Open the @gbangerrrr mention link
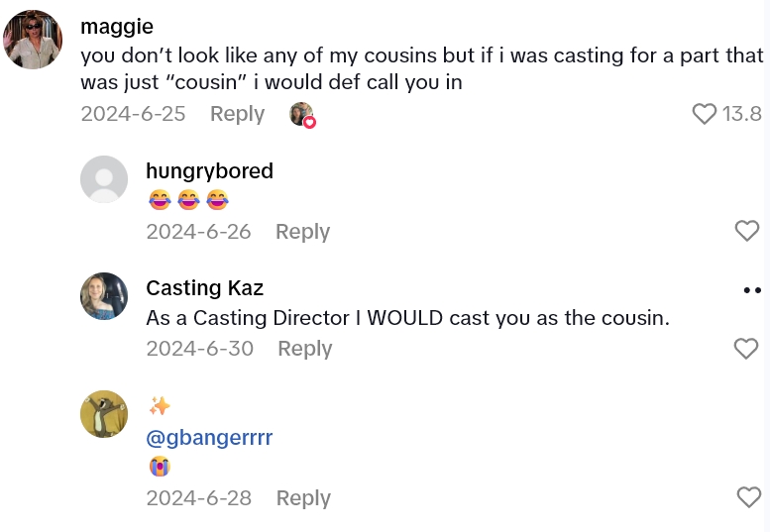This screenshot has width=770, height=532. point(209,438)
